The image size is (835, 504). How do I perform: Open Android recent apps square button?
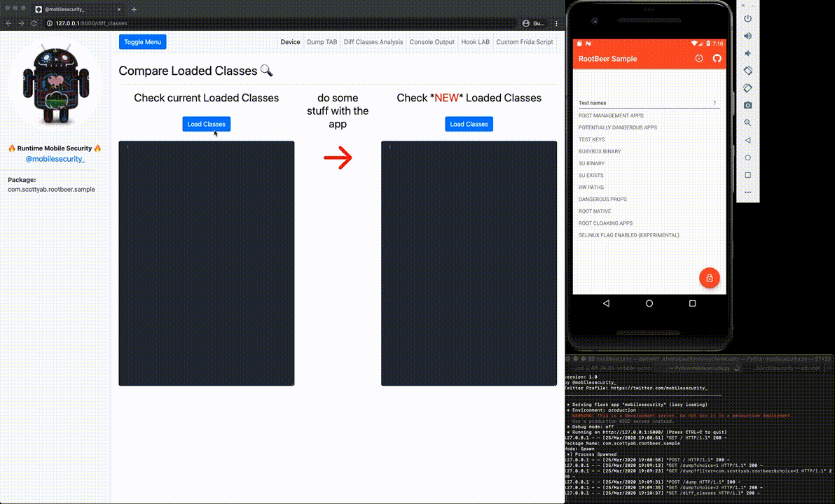(x=692, y=303)
